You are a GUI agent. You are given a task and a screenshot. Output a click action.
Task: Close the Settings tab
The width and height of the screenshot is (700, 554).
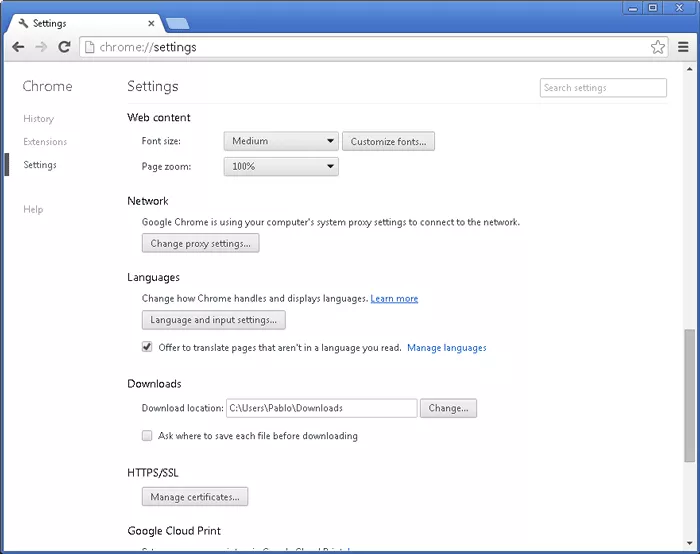pyautogui.click(x=151, y=23)
